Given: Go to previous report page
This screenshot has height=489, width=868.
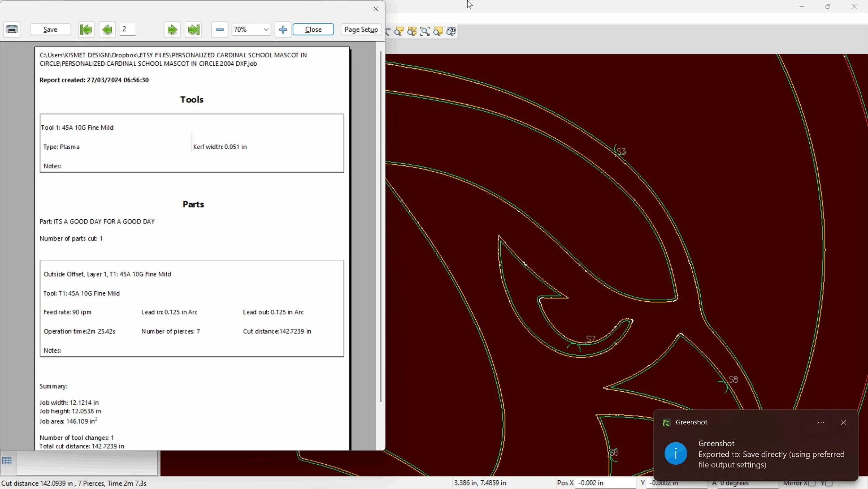Looking at the screenshot, I should coord(107,30).
